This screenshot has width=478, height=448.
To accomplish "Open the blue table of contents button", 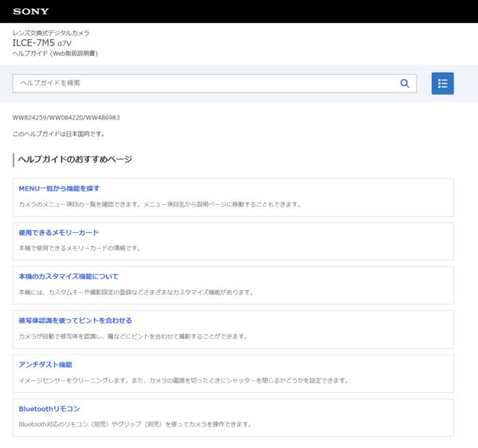I will 442,83.
